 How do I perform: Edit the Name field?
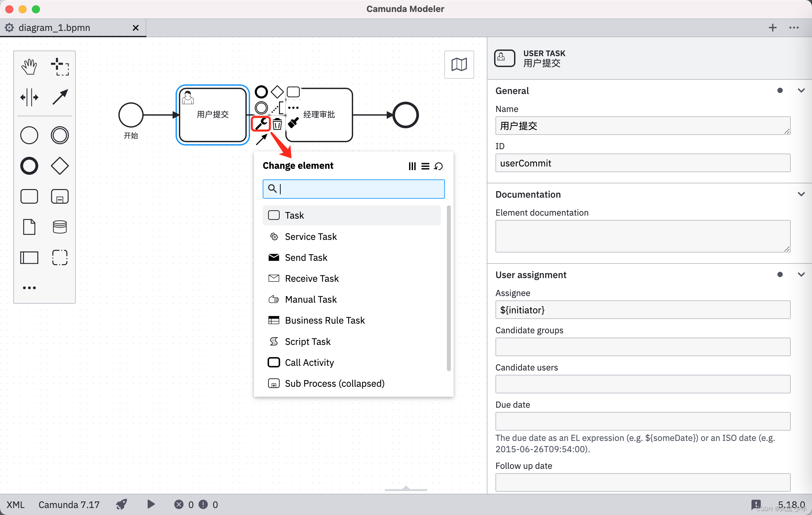coord(642,126)
